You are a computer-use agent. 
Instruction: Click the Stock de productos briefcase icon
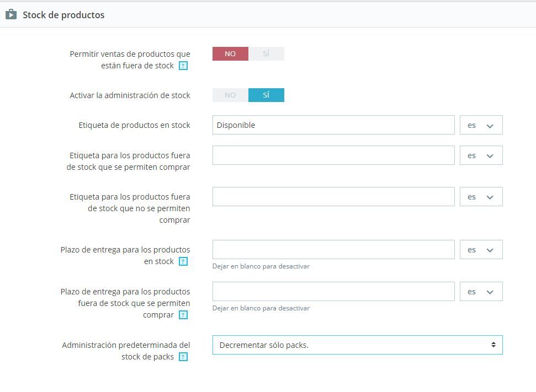(x=11, y=14)
